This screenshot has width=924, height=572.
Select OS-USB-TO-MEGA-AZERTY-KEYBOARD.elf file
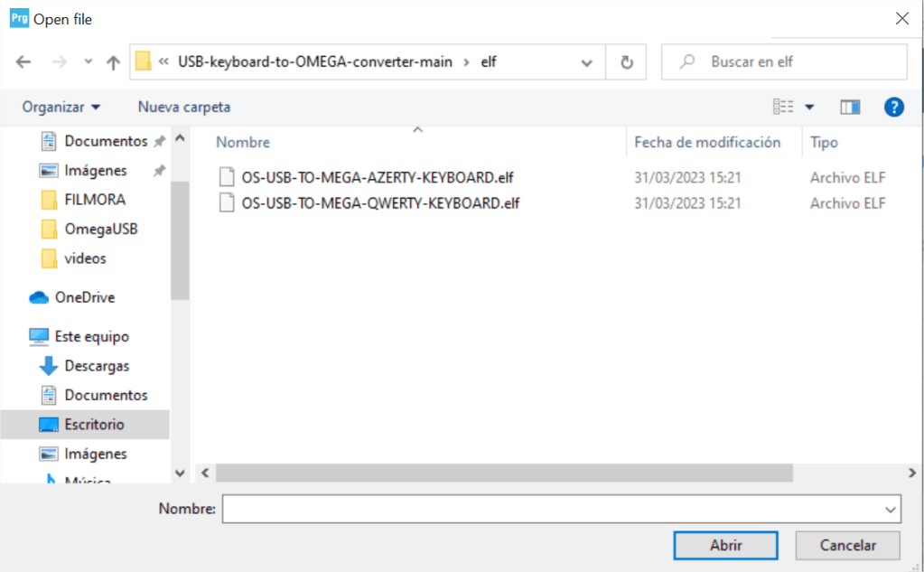pos(377,177)
